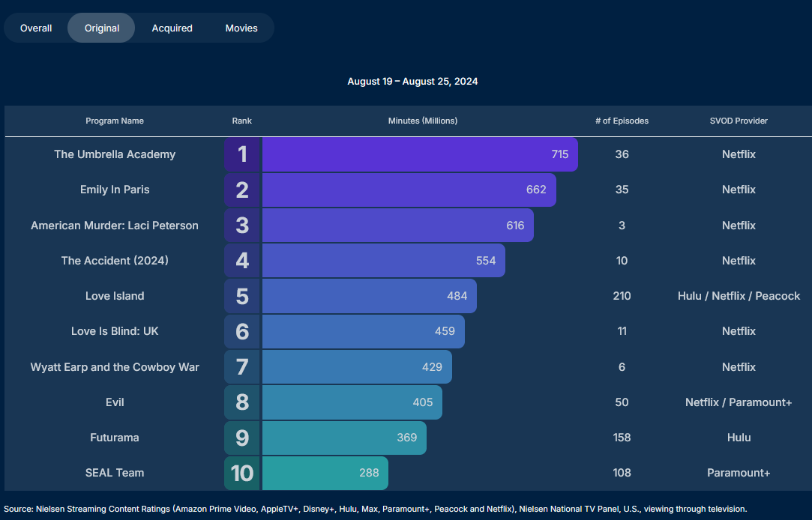Screen dimensions: 812x520
Task: Click the rank 8 badge beside Evil
Action: point(242,402)
